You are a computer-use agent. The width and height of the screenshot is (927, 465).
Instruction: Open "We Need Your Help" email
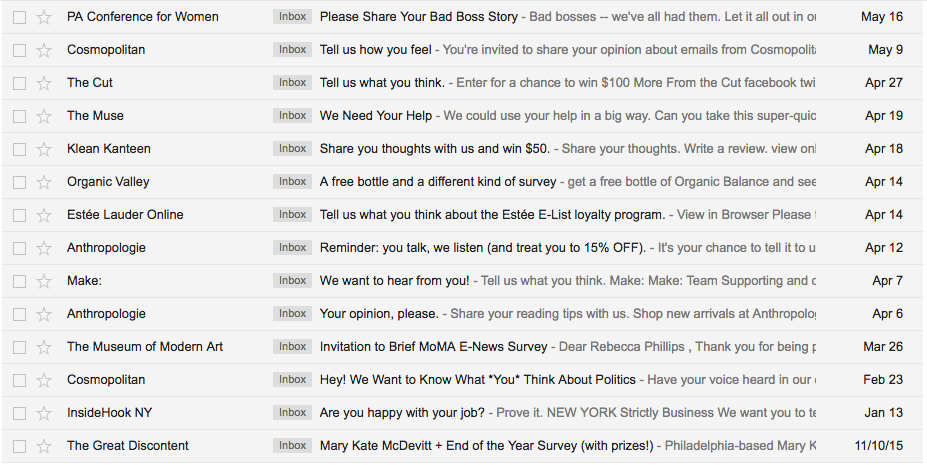tap(376, 116)
